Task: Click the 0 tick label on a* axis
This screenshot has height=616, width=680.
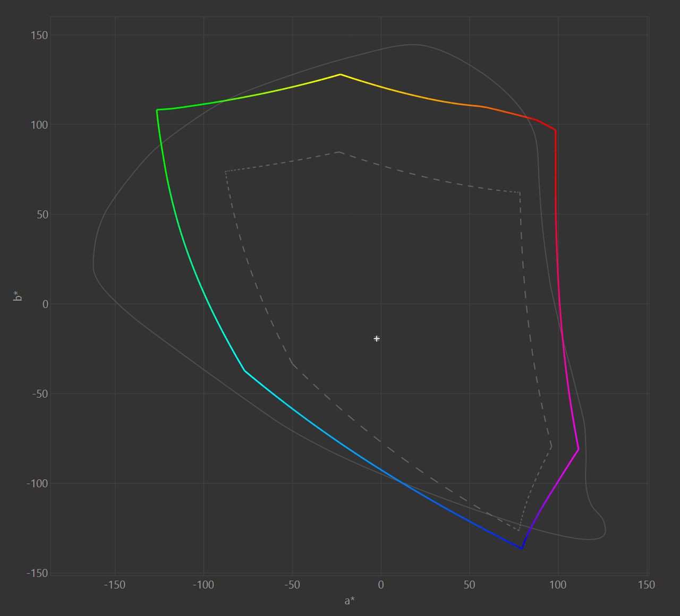Action: click(x=380, y=585)
